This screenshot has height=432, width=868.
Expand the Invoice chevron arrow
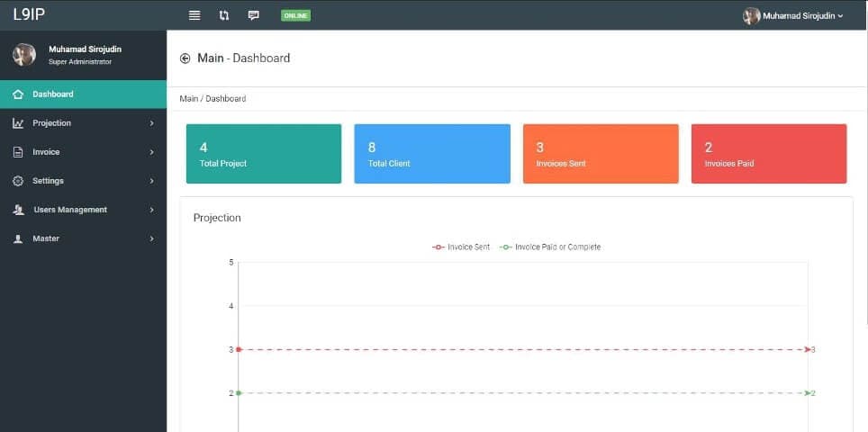(151, 152)
